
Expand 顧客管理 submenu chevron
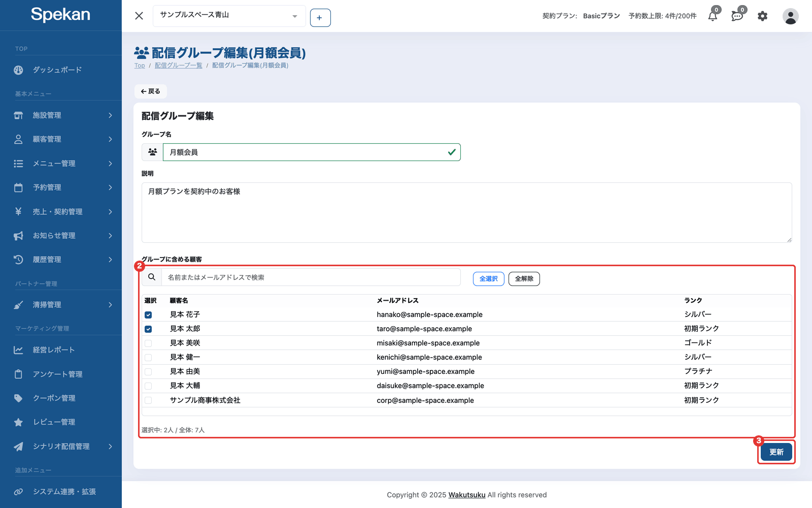tap(110, 139)
